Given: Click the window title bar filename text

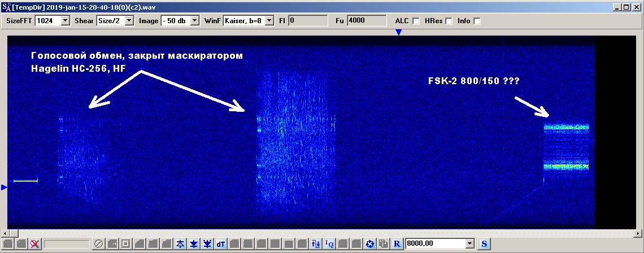Looking at the screenshot, I should click(84, 7).
